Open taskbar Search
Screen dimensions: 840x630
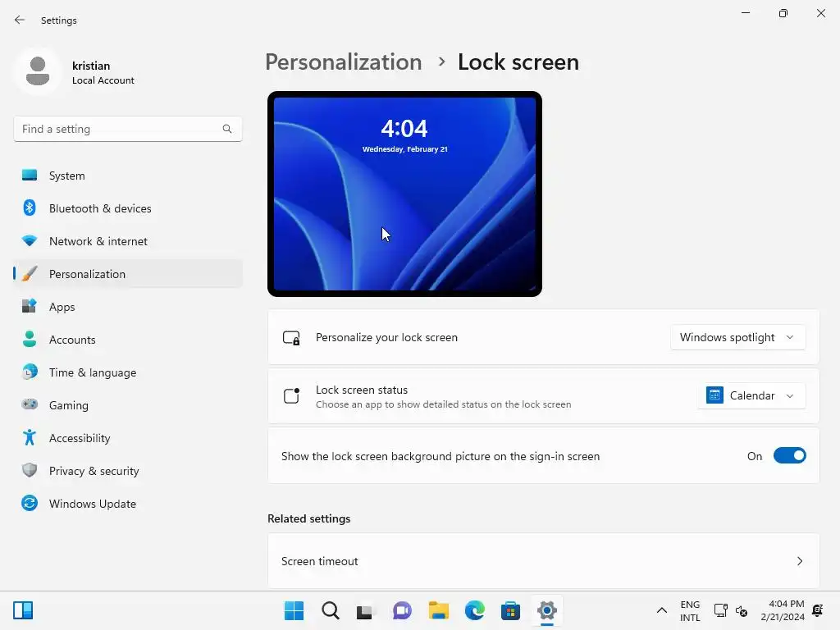tap(331, 610)
